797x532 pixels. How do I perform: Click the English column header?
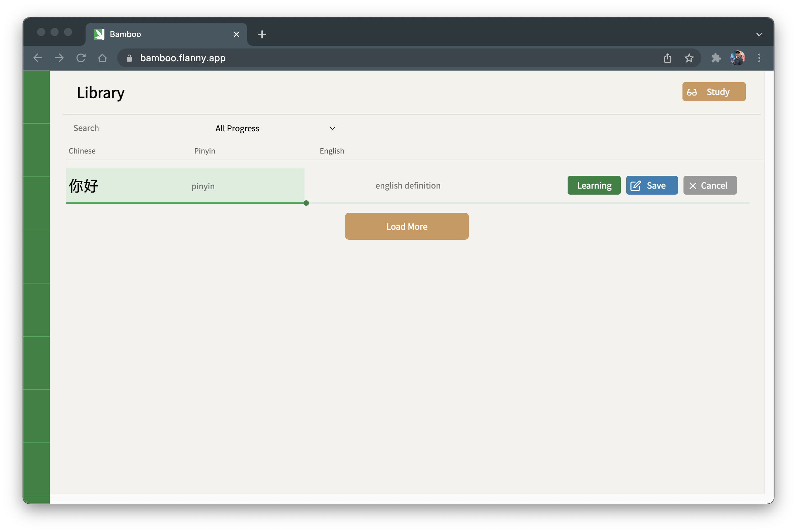point(332,150)
